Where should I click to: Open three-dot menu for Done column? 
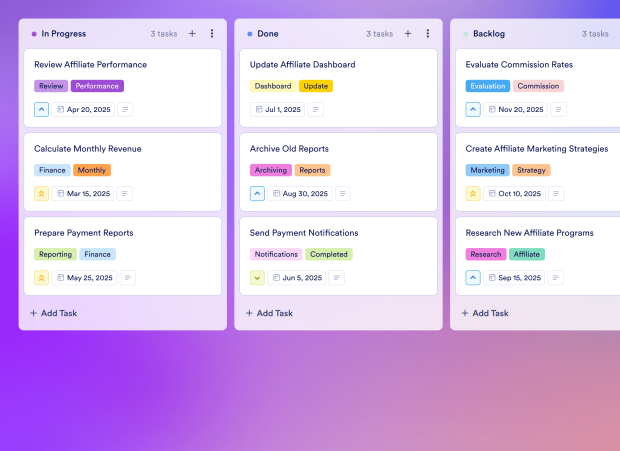pos(428,34)
